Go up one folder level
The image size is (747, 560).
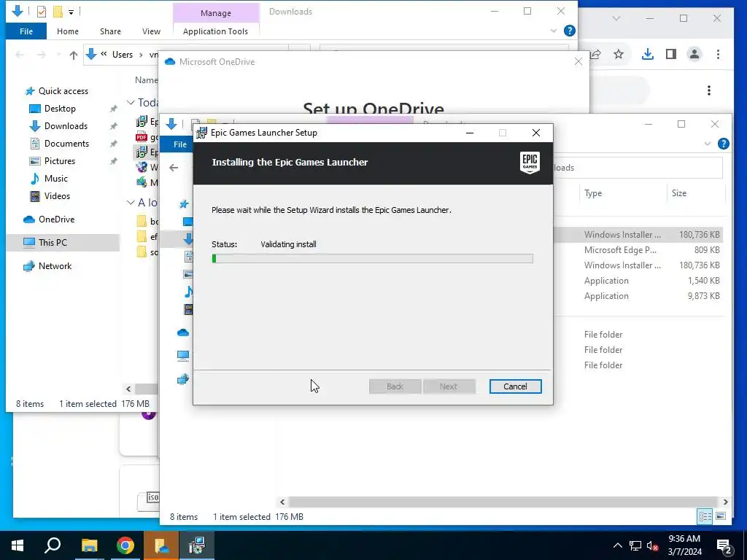[x=74, y=55]
